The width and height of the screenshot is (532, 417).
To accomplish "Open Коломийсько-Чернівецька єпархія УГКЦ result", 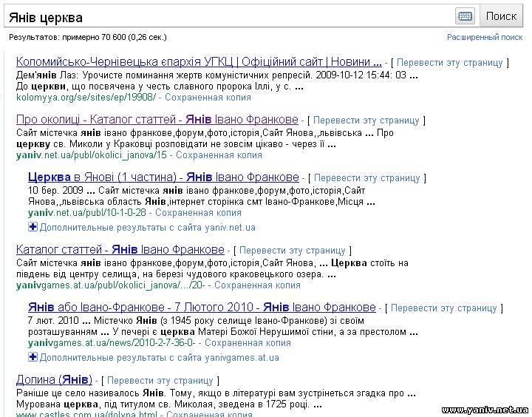I will click(198, 62).
